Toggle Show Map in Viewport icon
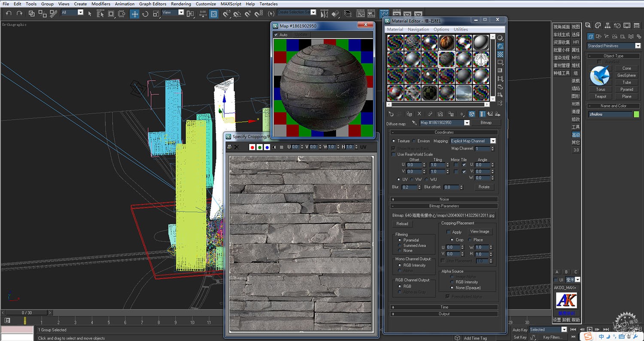Screen dimensions: 644x341 click(472, 114)
